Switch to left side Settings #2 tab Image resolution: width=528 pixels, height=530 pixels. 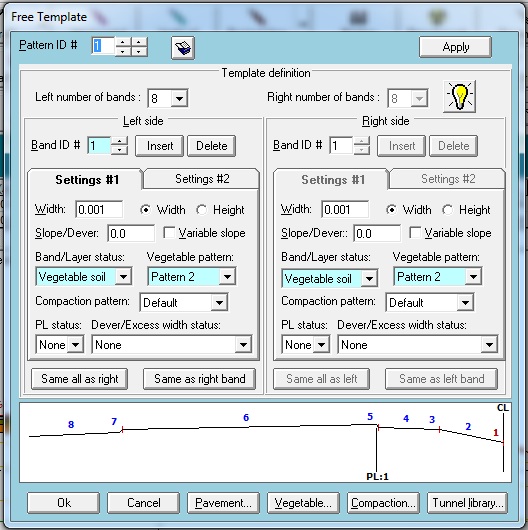[202, 179]
